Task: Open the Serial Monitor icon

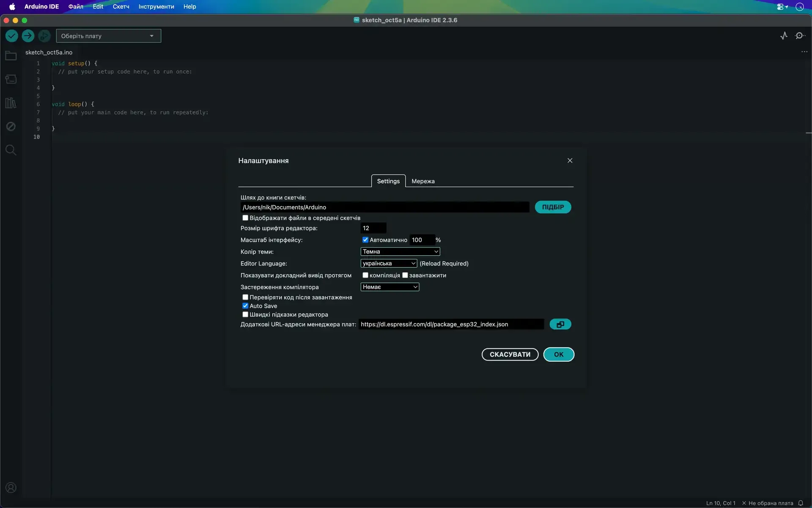Action: [799, 36]
